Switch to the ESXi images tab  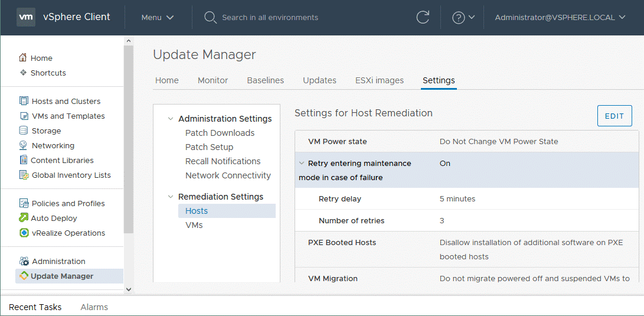coord(379,80)
